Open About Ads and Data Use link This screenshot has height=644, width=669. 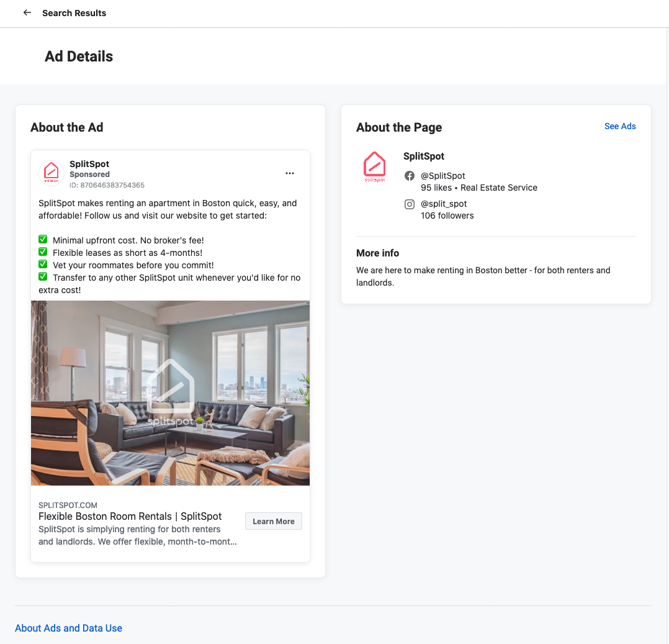pyautogui.click(x=68, y=628)
